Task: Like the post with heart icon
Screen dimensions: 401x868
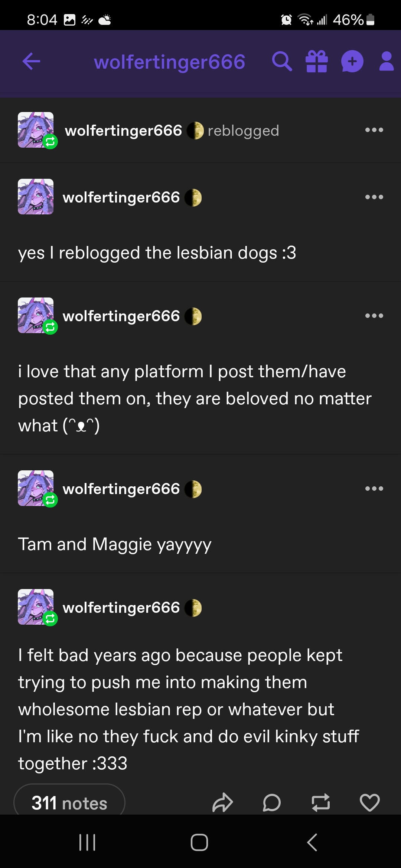Action: tap(370, 803)
